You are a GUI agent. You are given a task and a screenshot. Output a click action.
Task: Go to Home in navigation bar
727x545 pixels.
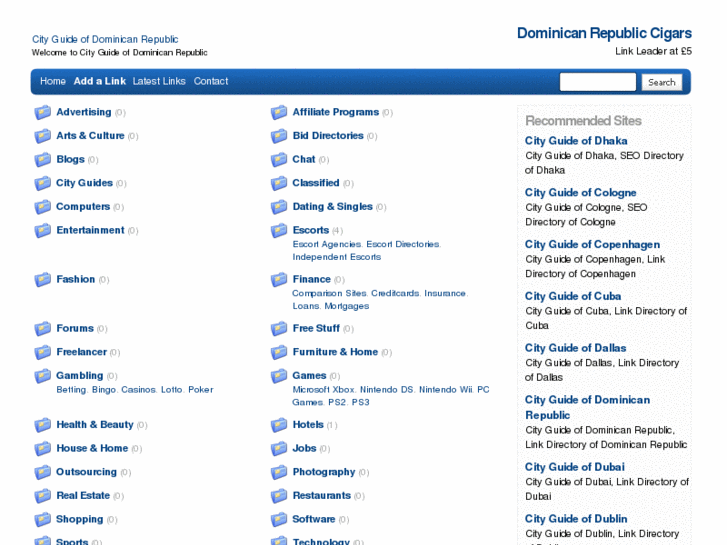[53, 81]
